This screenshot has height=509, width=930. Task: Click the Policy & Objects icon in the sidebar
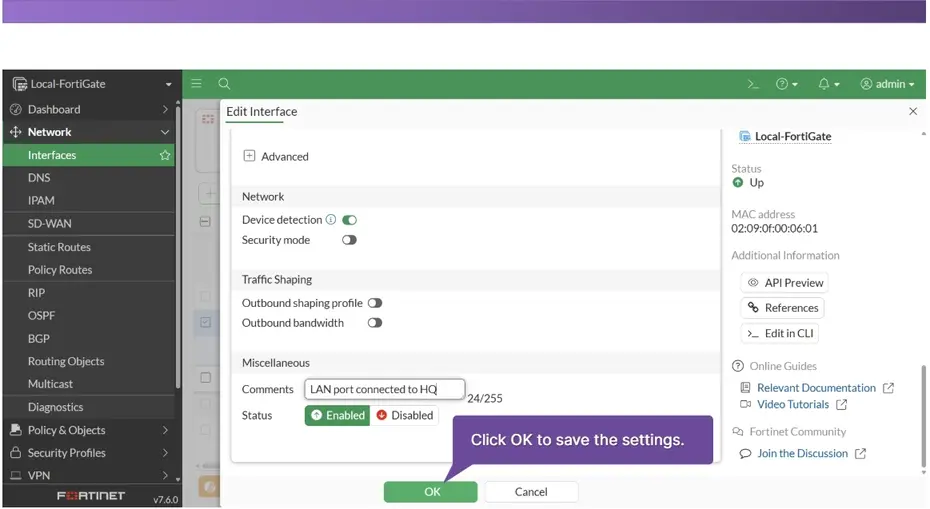pyautogui.click(x=16, y=430)
